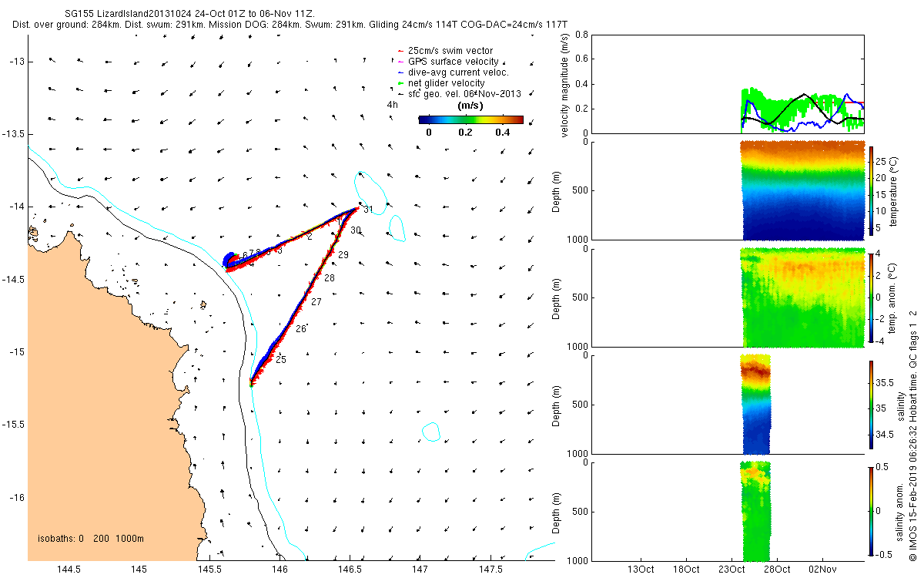
Task: Click the 18Oct date tick label
Action: tap(686, 570)
